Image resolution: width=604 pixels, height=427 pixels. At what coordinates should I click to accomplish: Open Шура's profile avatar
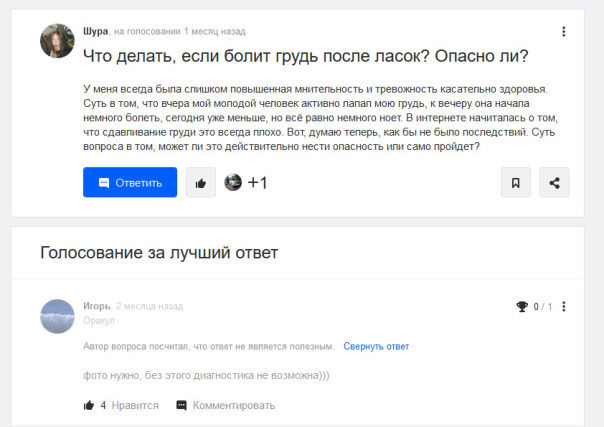pyautogui.click(x=57, y=41)
